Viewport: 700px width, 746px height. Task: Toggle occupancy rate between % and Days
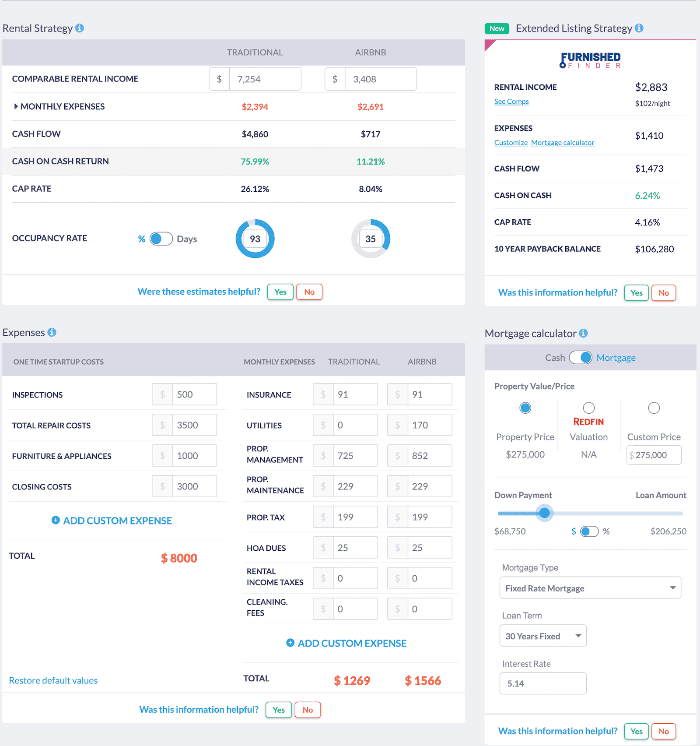[x=161, y=239]
